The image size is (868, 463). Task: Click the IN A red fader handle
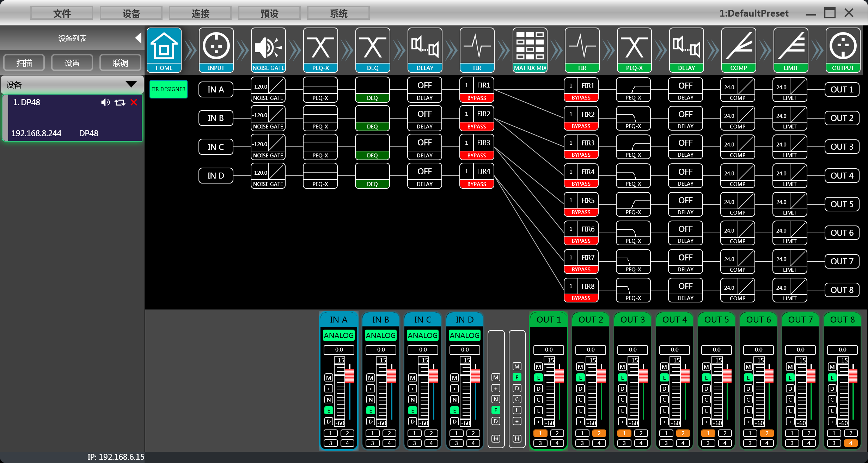point(349,376)
